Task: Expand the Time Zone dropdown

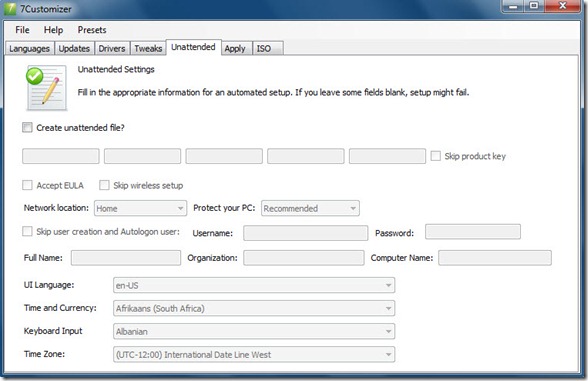Action: coord(254,354)
